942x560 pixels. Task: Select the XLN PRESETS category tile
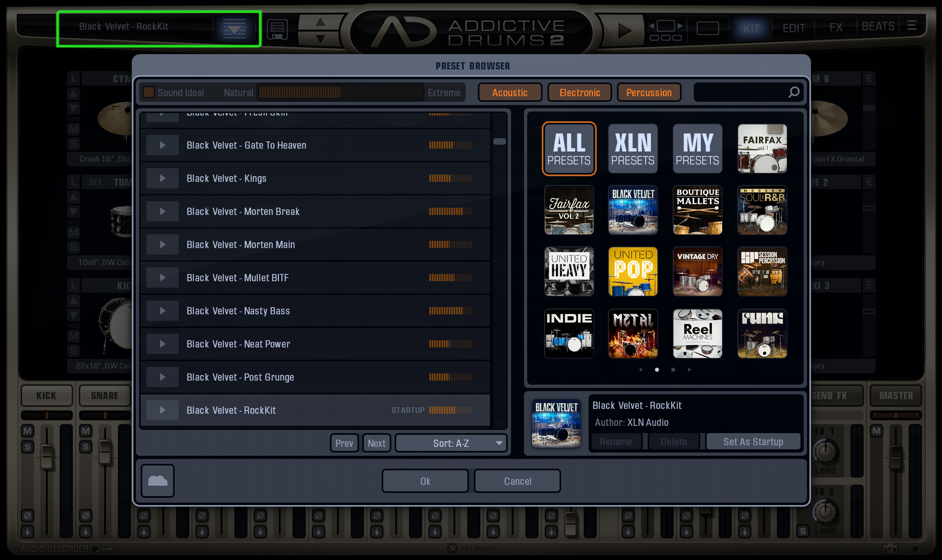tap(633, 149)
